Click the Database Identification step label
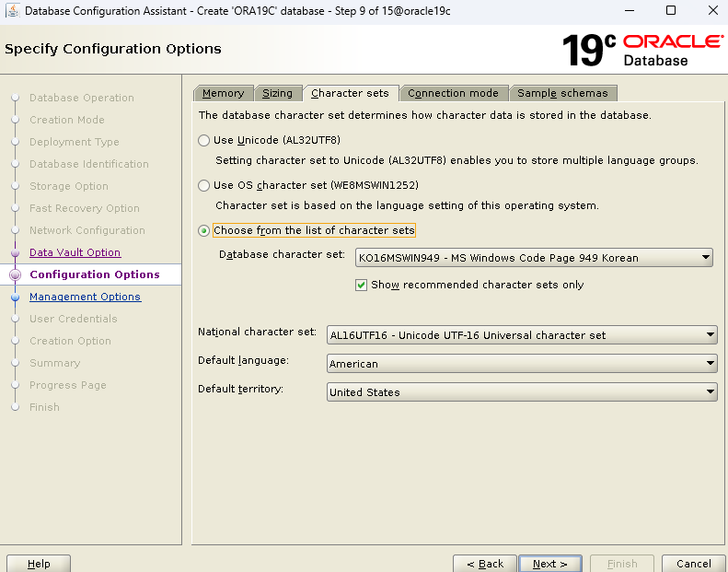The image size is (728, 572). 89,164
